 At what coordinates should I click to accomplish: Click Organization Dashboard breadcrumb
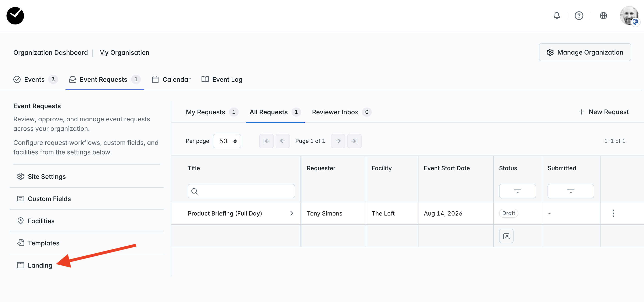(x=50, y=53)
